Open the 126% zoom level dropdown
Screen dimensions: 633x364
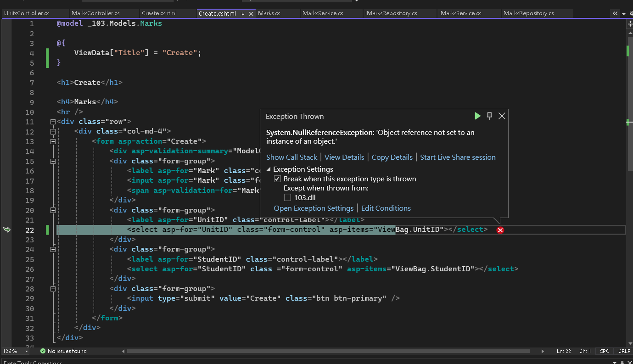tap(27, 352)
